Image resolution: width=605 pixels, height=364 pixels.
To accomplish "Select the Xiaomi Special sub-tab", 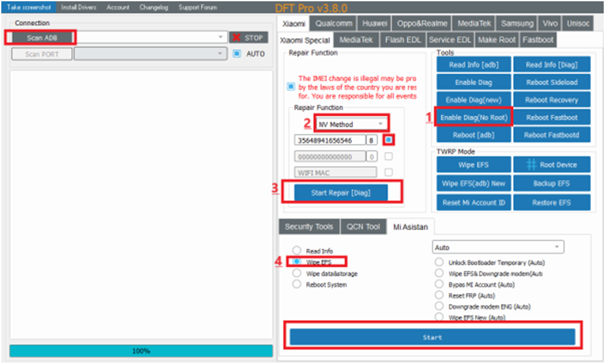I will (305, 40).
